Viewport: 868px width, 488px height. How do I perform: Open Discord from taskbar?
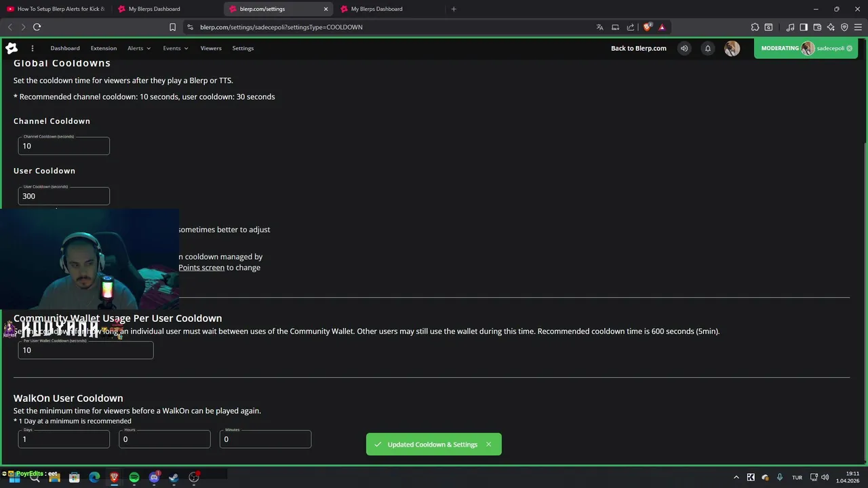click(x=154, y=477)
